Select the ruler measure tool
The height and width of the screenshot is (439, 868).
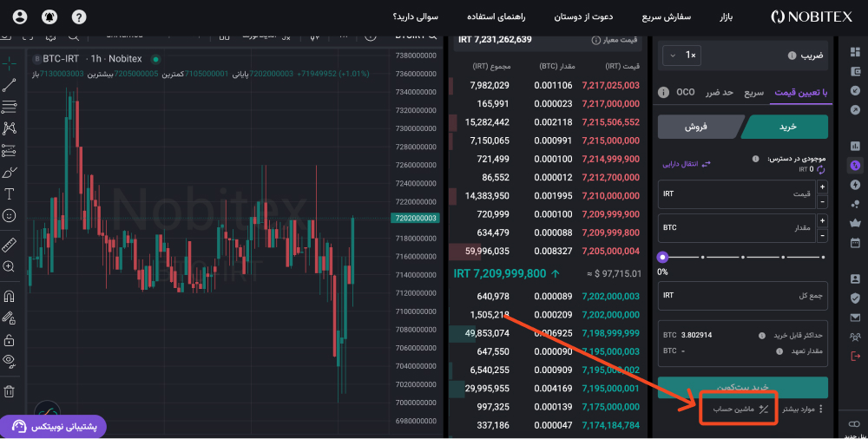pos(9,244)
